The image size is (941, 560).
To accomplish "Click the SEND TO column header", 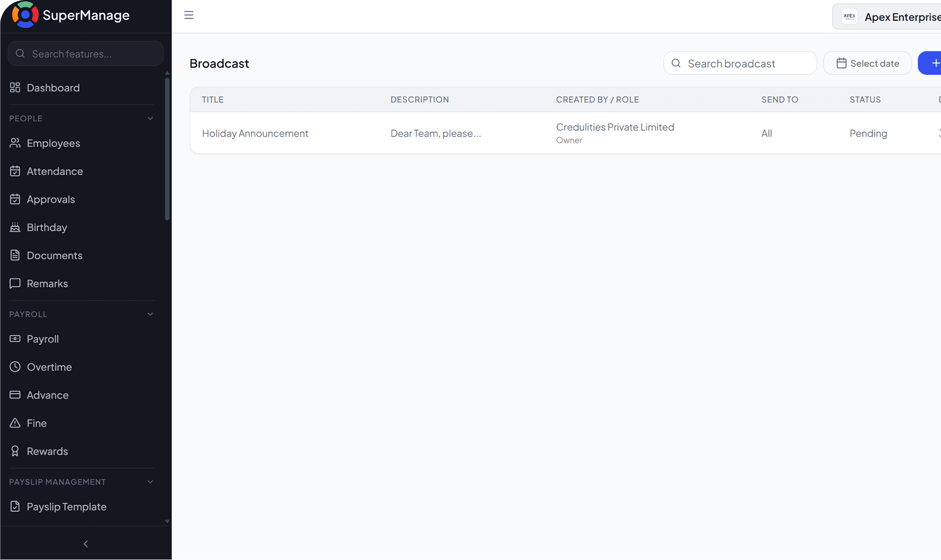I will [780, 100].
